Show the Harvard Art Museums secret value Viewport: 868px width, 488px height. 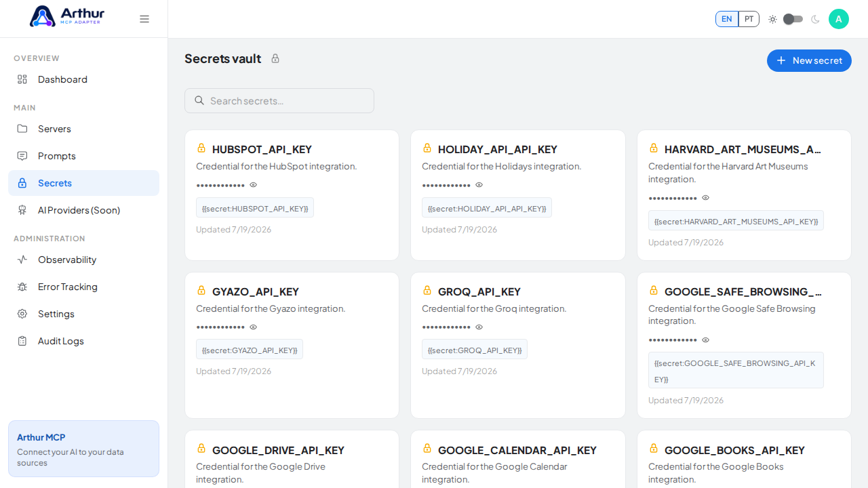pos(706,198)
